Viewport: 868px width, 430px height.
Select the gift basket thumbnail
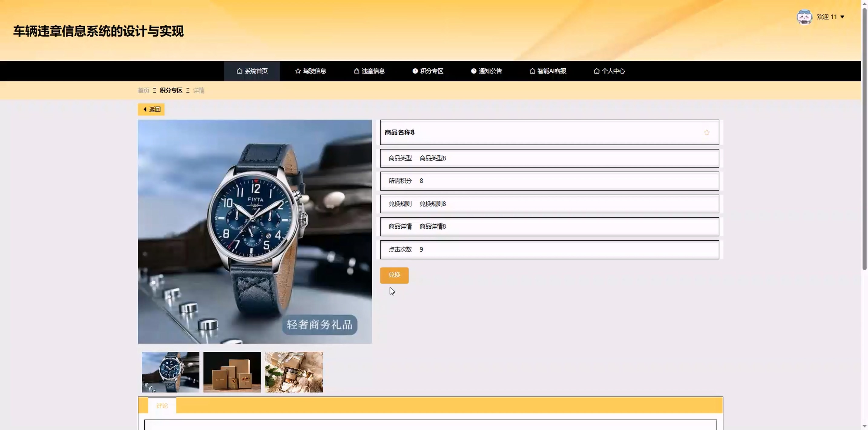click(x=294, y=372)
